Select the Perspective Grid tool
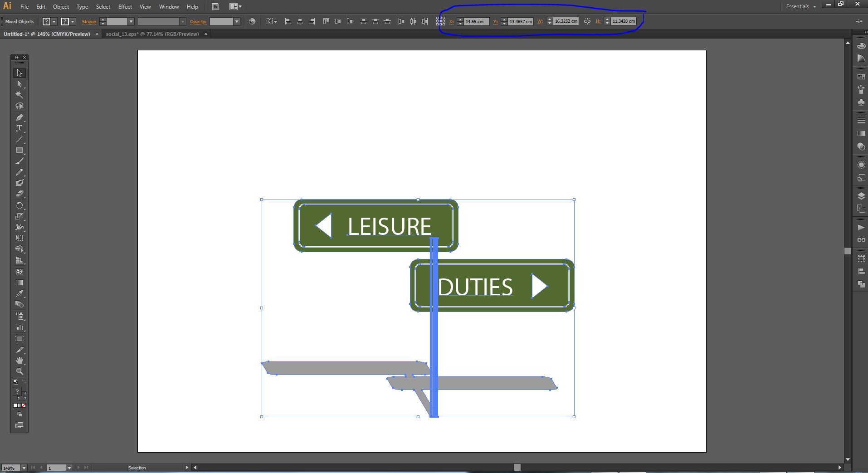The height and width of the screenshot is (473, 868). pyautogui.click(x=20, y=260)
